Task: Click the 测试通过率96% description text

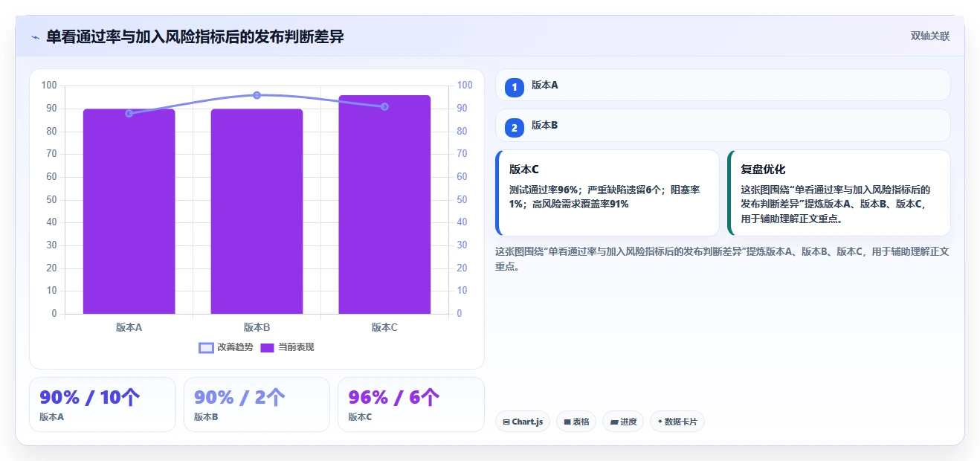Action: click(x=605, y=196)
